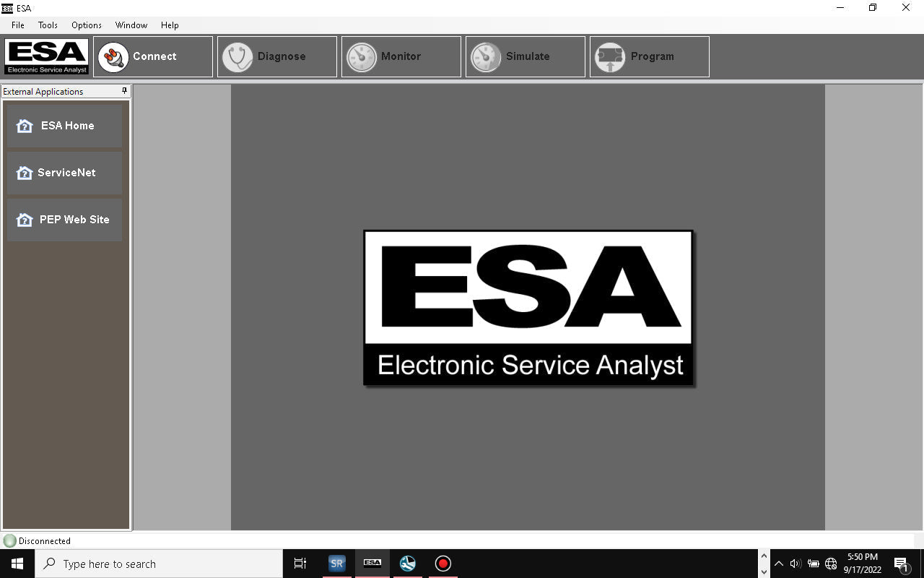The image size is (924, 578).
Task: Open the File menu
Action: tap(18, 25)
